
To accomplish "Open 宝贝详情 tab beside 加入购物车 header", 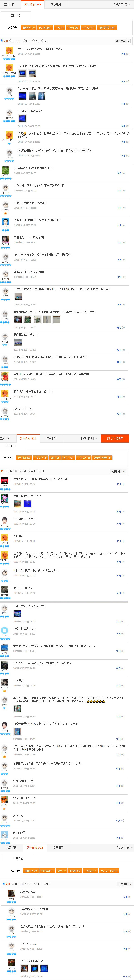I will [5, 438].
